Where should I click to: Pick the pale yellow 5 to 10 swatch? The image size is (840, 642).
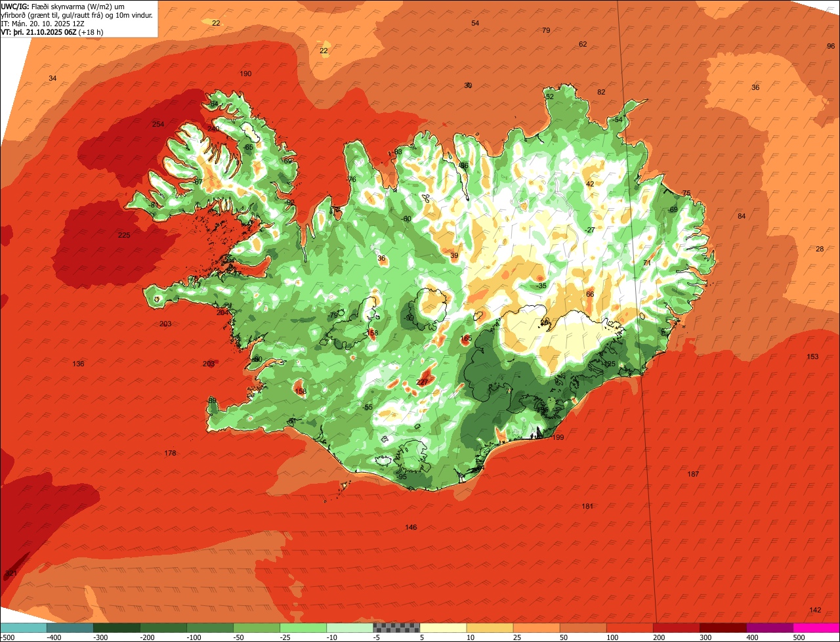[443, 628]
